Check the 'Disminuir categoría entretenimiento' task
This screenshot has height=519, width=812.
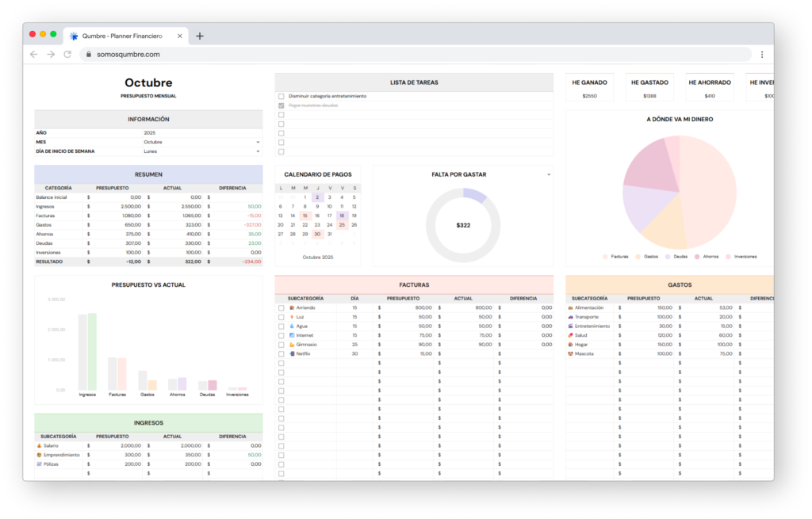(x=281, y=97)
